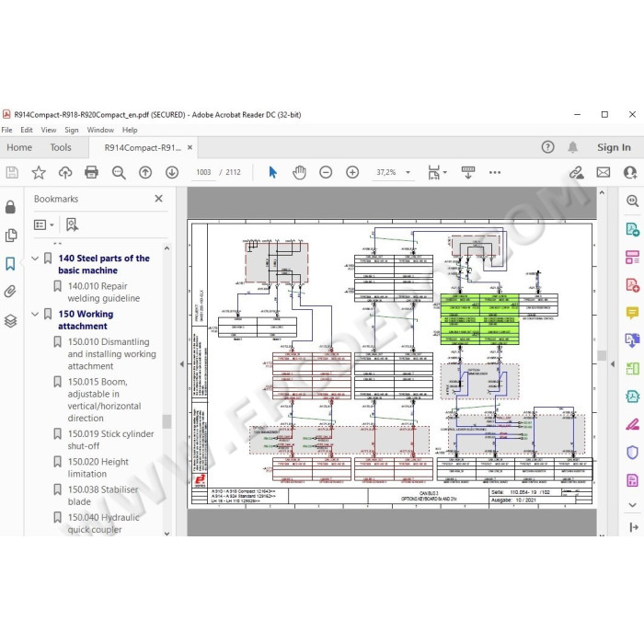The image size is (644, 644).
Task: Zoom out with the minus button
Action: click(x=326, y=173)
